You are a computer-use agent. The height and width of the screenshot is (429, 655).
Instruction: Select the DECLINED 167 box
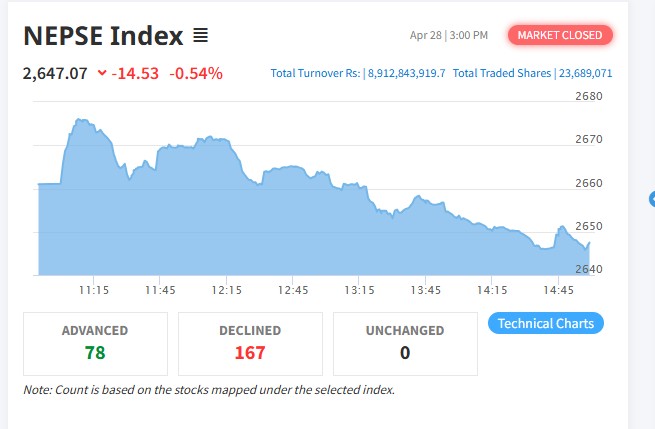pos(250,344)
